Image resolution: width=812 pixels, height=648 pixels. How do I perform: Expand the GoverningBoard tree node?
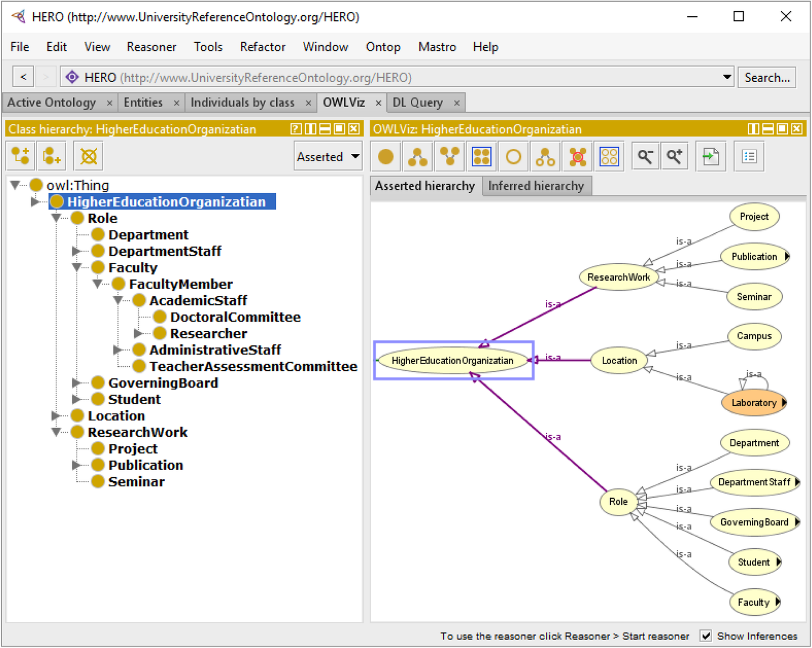(77, 383)
